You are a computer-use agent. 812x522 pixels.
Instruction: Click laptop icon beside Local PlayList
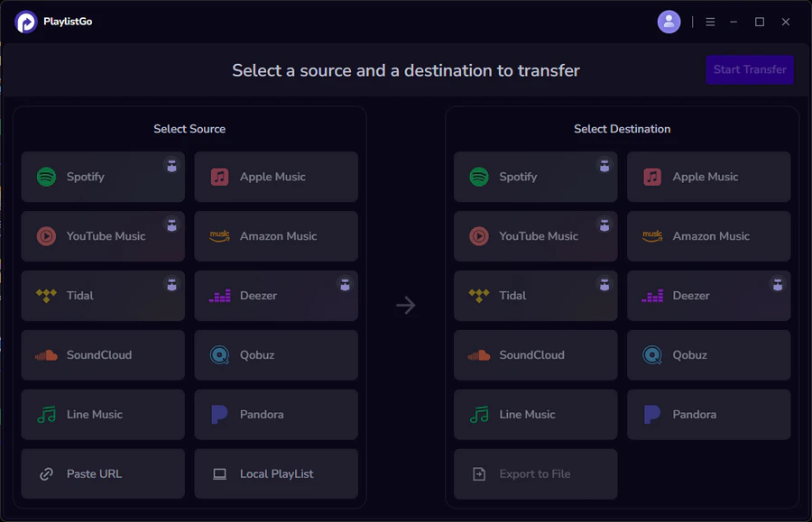click(219, 474)
